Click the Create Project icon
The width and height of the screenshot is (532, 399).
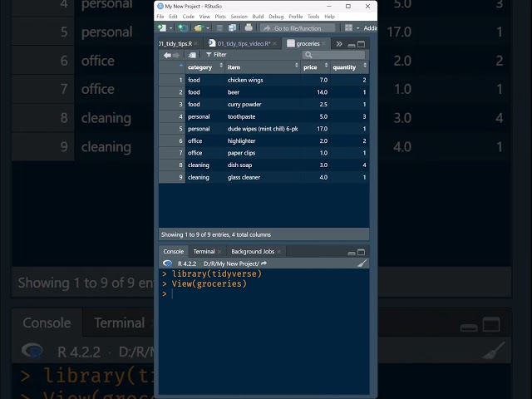[x=183, y=27]
